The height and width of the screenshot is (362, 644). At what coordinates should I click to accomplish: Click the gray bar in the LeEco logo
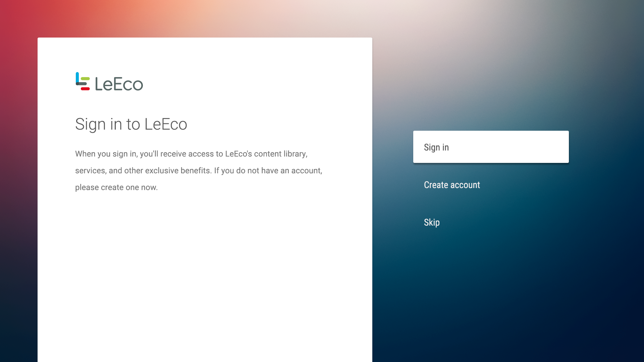click(x=81, y=84)
